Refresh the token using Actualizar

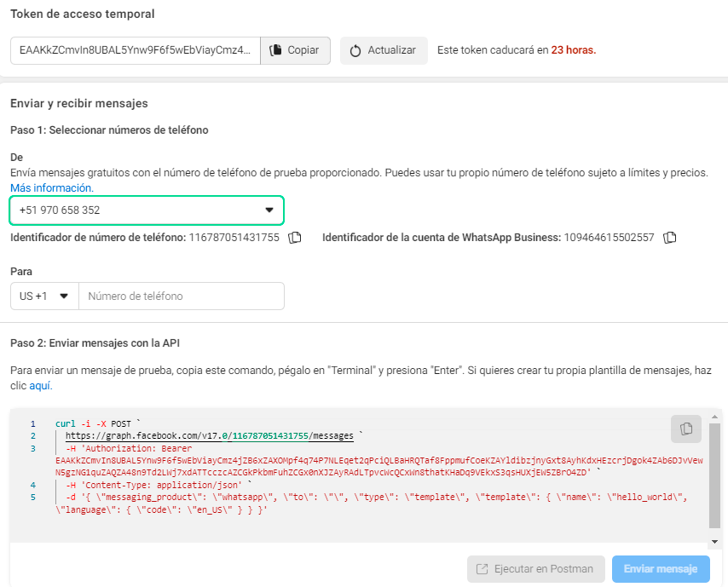384,50
